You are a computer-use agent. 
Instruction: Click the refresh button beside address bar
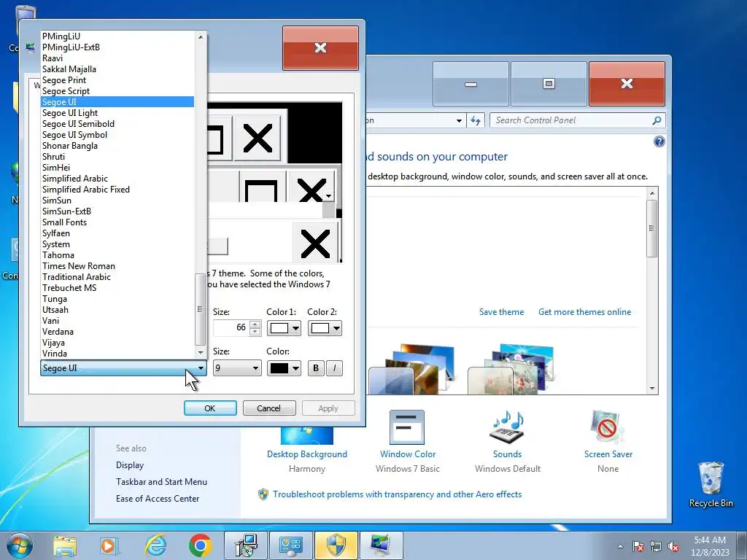click(x=476, y=120)
